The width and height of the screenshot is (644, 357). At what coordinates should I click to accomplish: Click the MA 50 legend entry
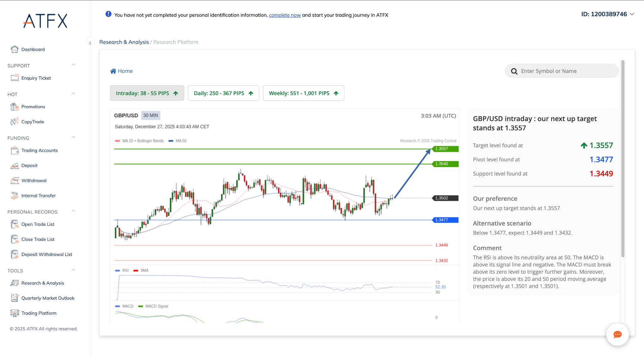[x=178, y=141]
